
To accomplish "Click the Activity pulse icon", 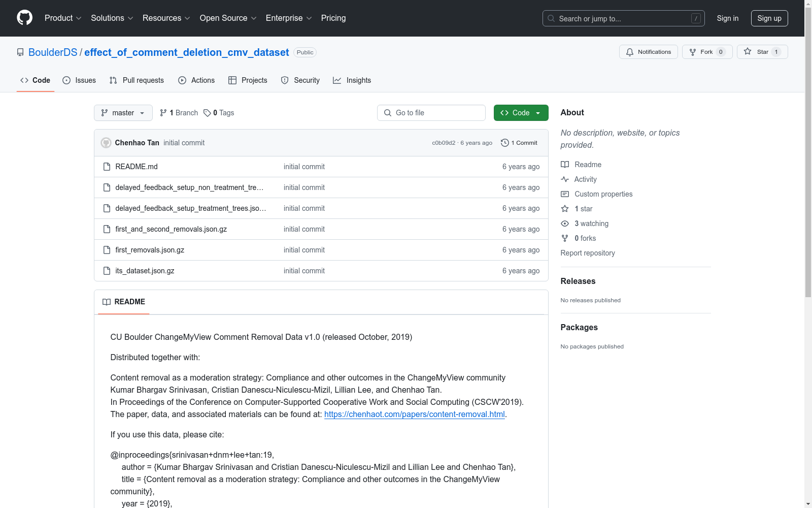I will (x=565, y=179).
